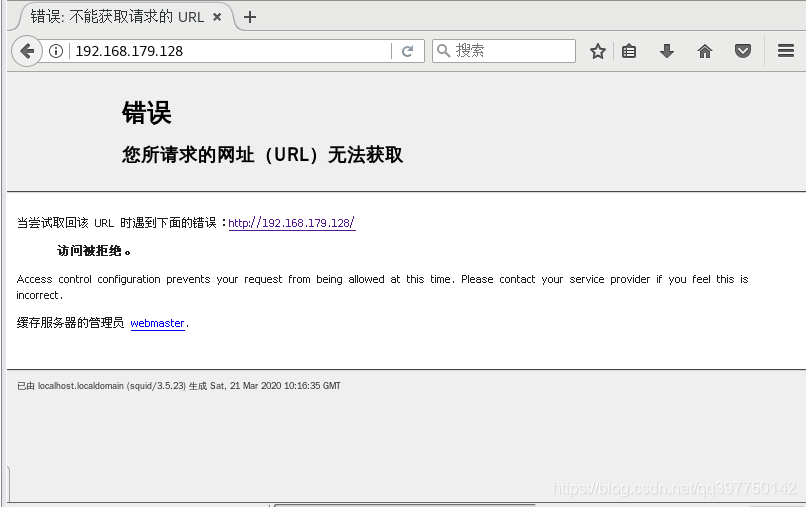
Task: Show bookmarks list icon
Action: point(629,51)
